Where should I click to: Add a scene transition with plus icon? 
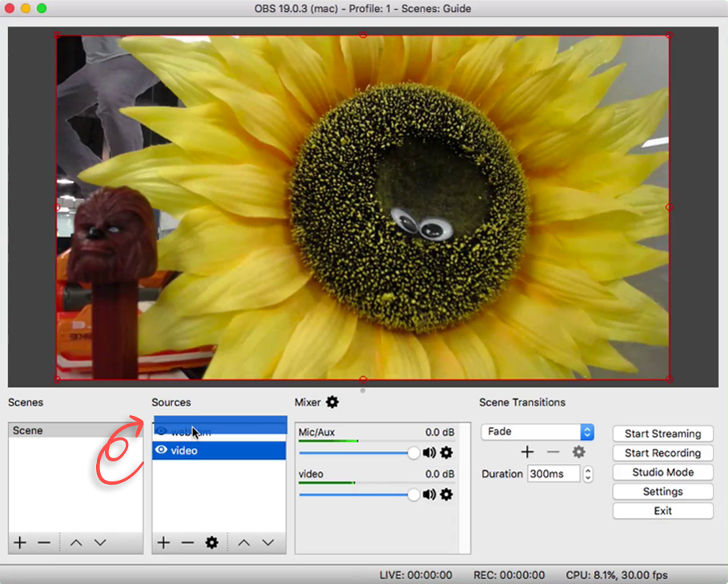[527, 452]
